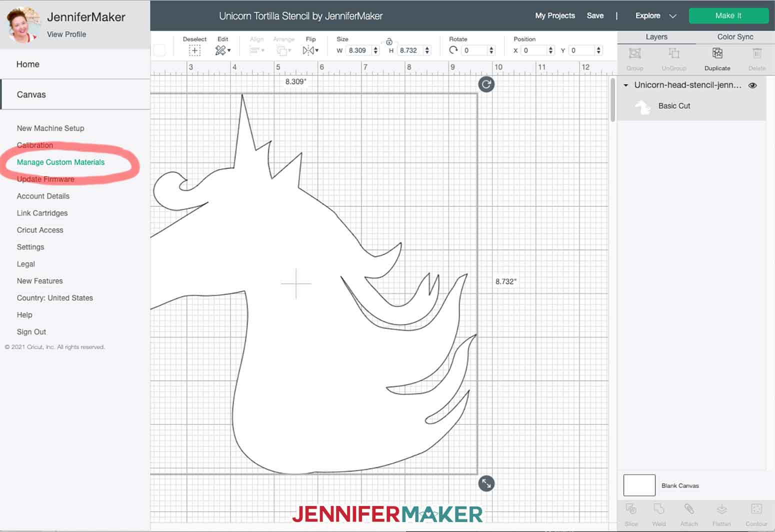Switch to the Color Sync tab
The image size is (775, 532).
coord(735,37)
